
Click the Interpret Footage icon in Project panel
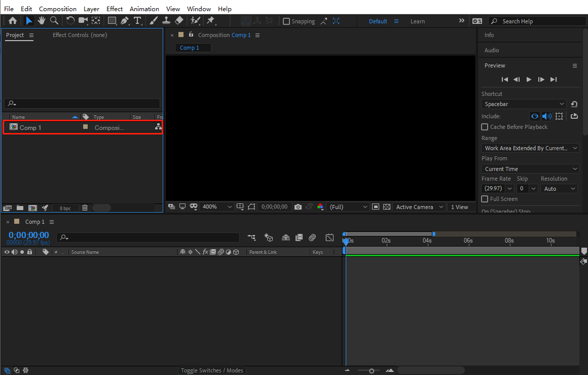pos(7,208)
